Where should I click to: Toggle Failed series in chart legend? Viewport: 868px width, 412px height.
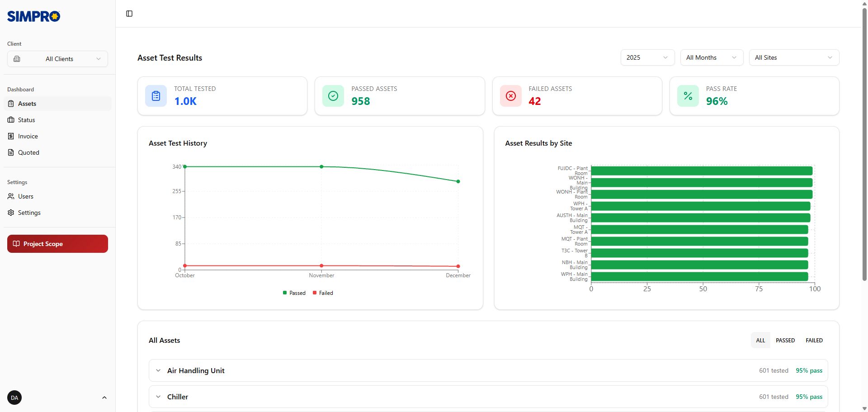click(323, 293)
